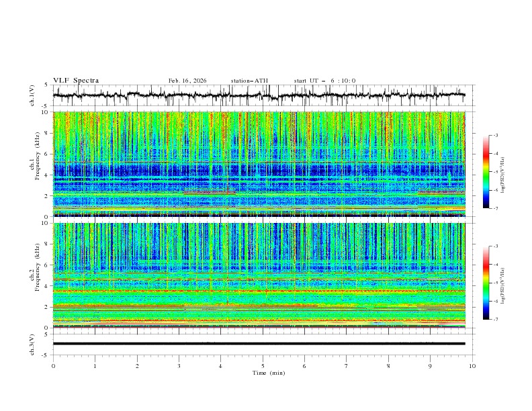Click the "ch.1(V)" waveform axis label

click(32, 95)
